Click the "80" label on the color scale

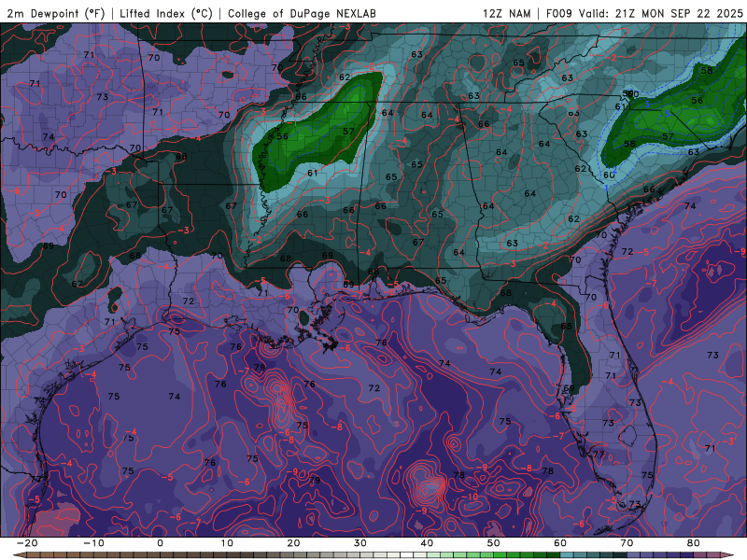pos(694,543)
